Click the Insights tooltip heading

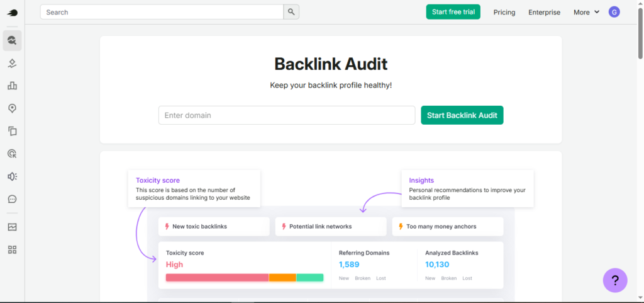click(421, 180)
